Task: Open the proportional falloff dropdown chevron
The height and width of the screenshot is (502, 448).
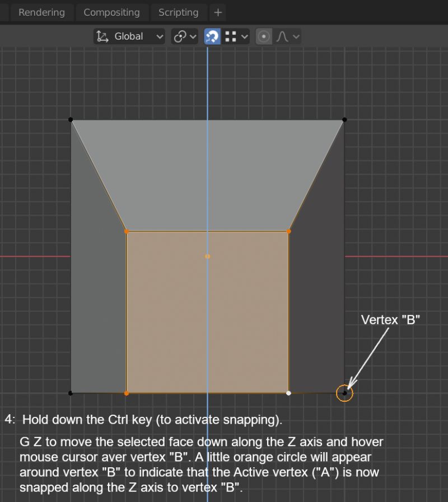Action: 296,36
